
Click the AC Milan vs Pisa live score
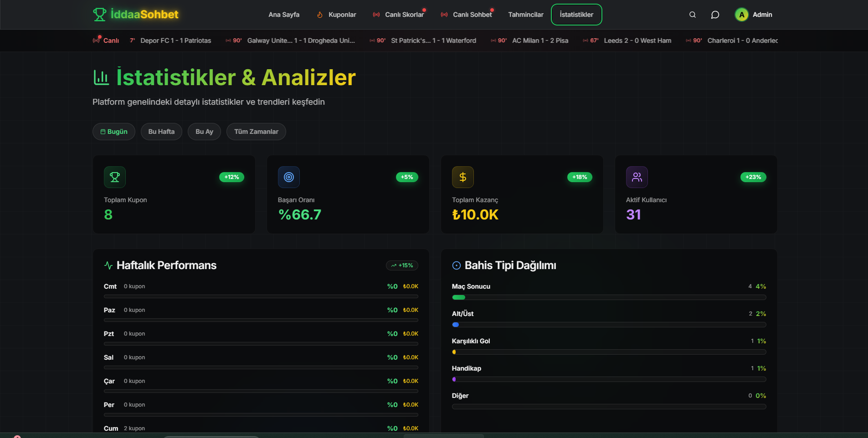tap(539, 41)
